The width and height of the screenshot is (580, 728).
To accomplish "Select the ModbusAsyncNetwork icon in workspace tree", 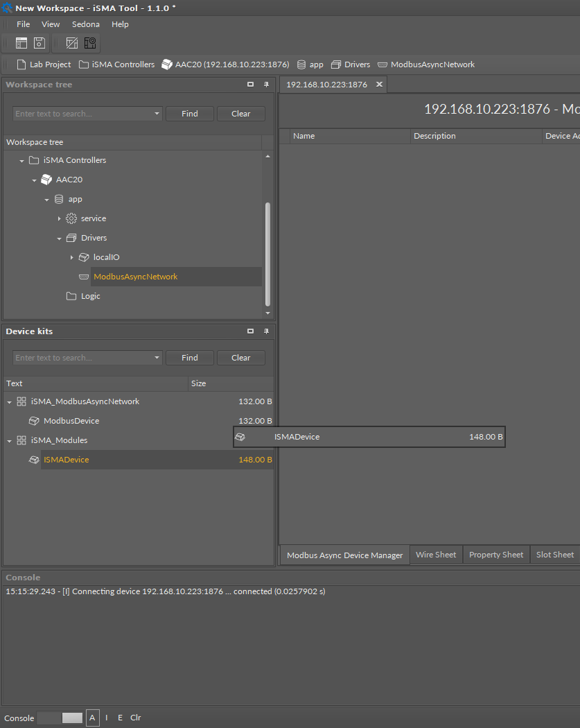I will [x=84, y=277].
